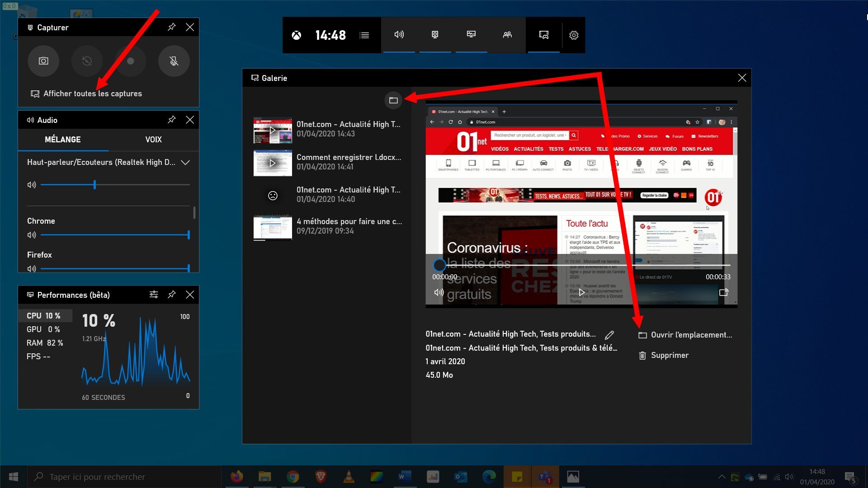Screen dimensions: 868x488
Task: Mute the video preview sound
Action: pyautogui.click(x=439, y=292)
